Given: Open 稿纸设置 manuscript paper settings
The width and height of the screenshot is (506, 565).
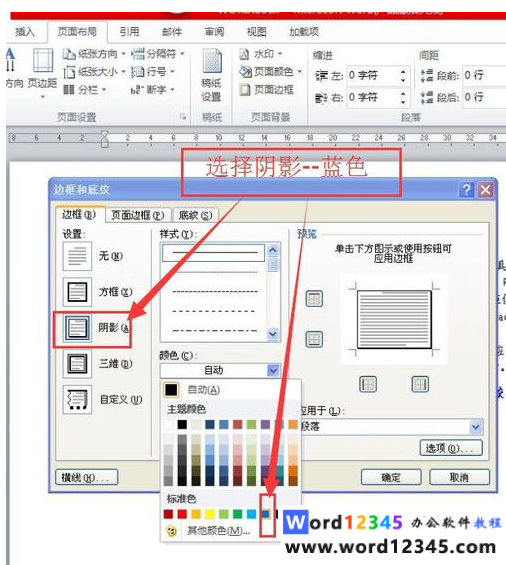Looking at the screenshot, I should 212,76.
